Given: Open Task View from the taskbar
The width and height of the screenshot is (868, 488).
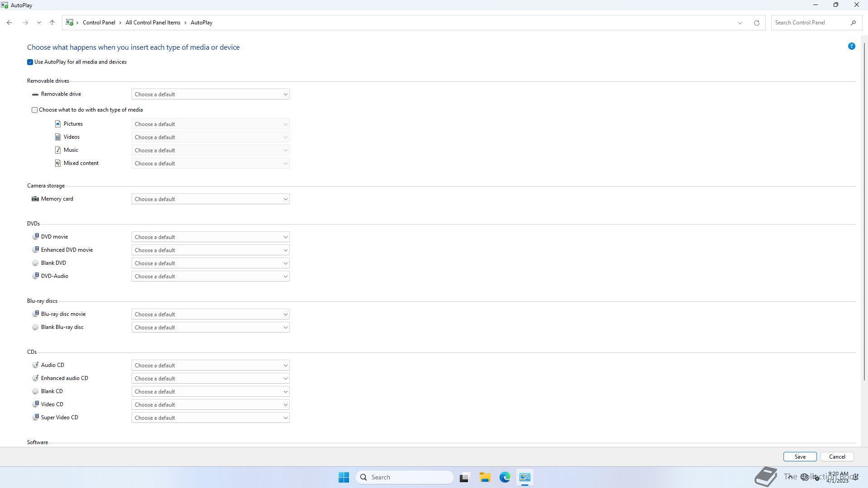Looking at the screenshot, I should point(464,477).
